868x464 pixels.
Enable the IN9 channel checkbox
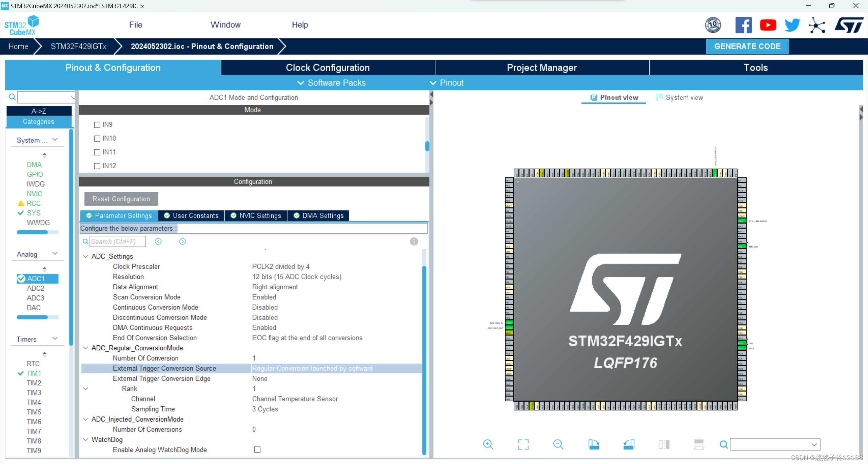(x=97, y=124)
